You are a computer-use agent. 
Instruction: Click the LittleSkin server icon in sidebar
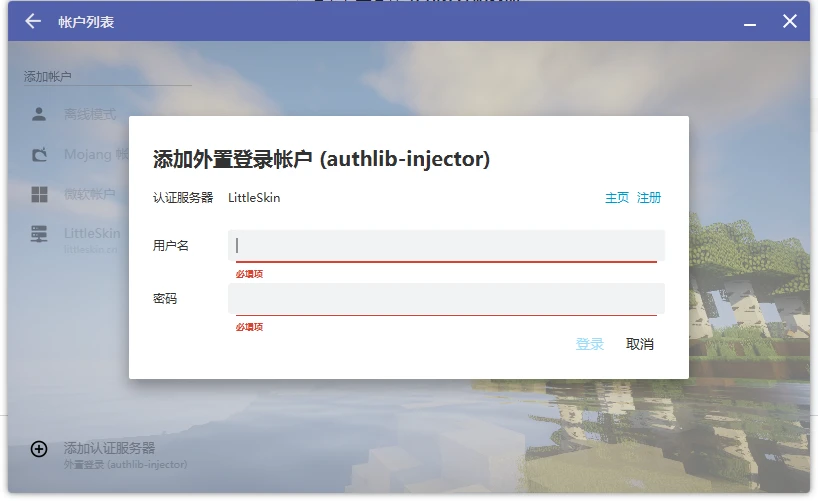[39, 234]
